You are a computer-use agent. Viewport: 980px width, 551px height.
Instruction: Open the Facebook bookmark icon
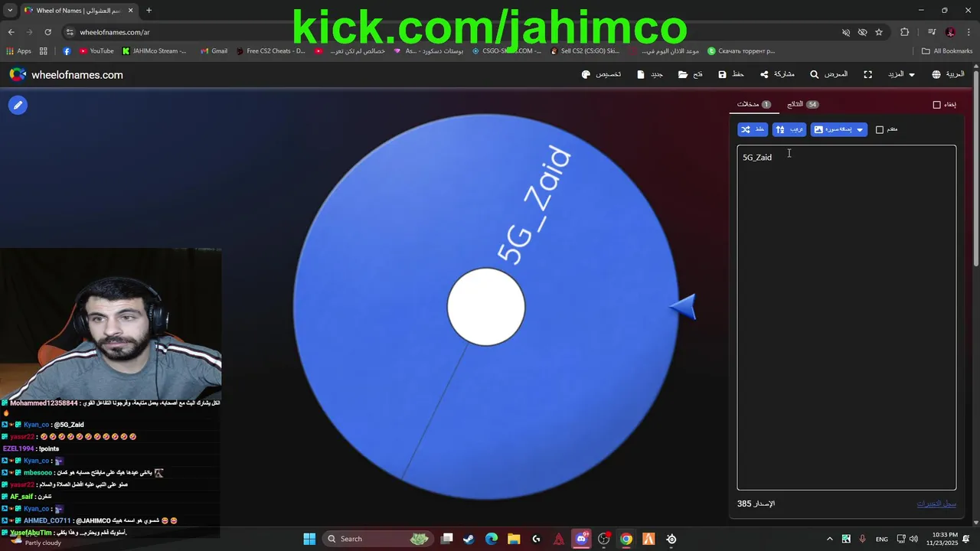tap(67, 51)
